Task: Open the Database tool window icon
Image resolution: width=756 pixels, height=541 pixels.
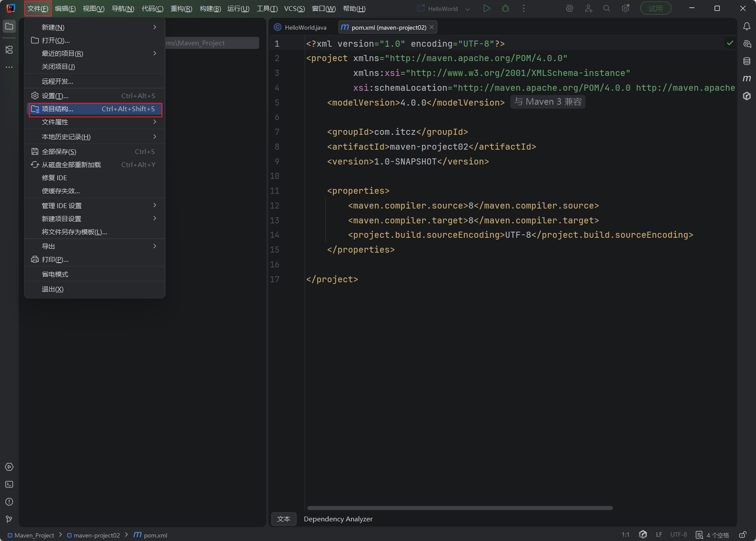Action: click(x=747, y=61)
